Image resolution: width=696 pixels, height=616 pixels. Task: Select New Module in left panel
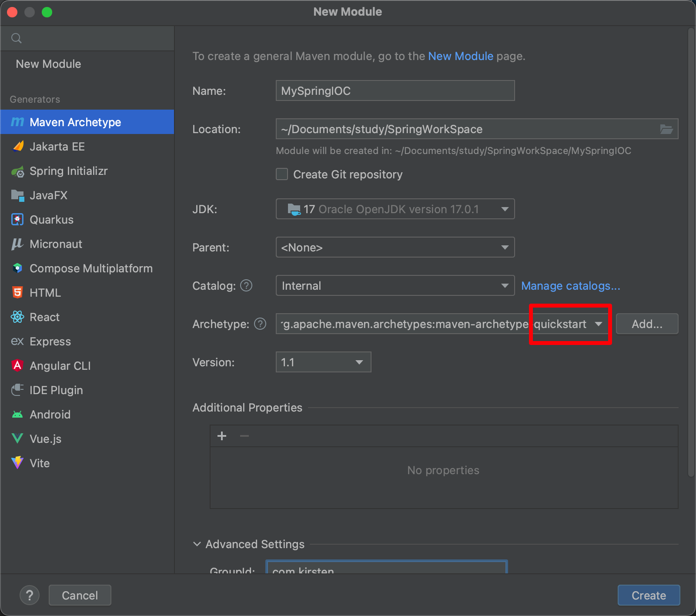click(x=87, y=64)
